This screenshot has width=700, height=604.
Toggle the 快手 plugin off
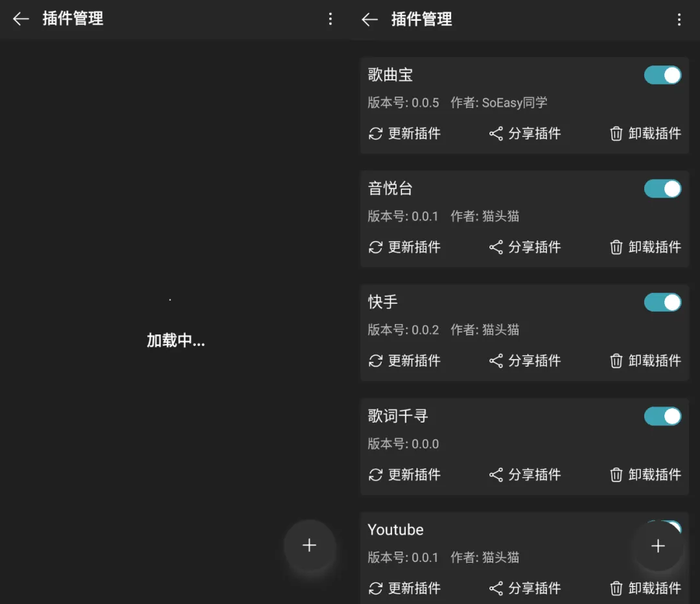pyautogui.click(x=662, y=303)
